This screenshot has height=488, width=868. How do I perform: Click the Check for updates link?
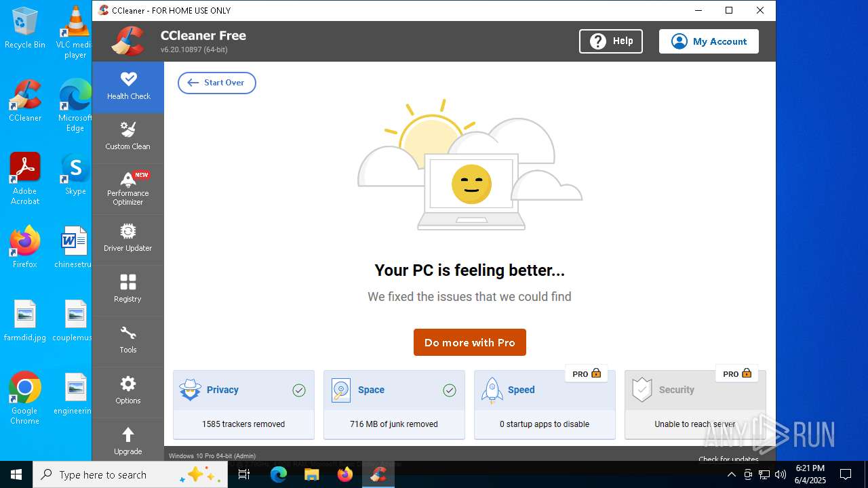(x=729, y=460)
